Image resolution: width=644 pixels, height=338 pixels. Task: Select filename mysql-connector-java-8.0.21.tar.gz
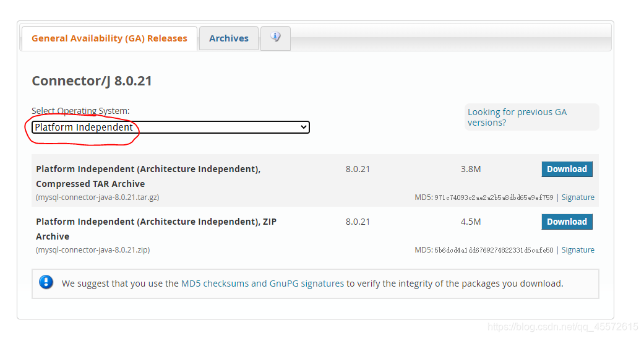97,197
